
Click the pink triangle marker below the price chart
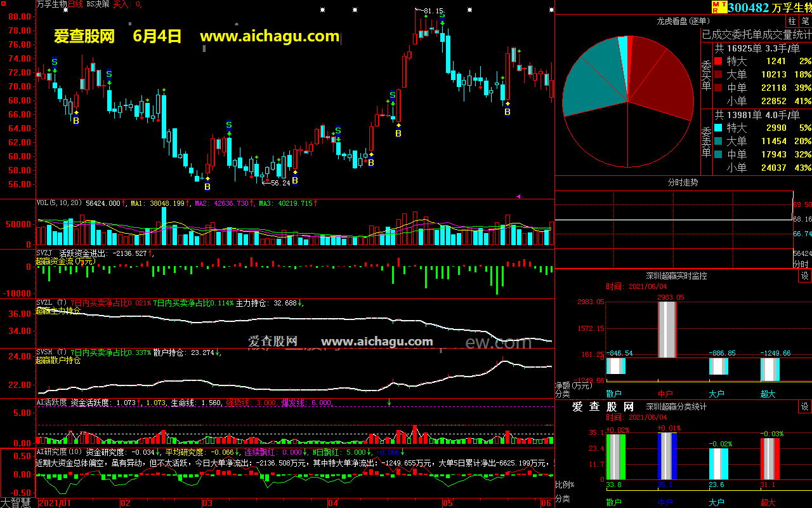[519, 196]
